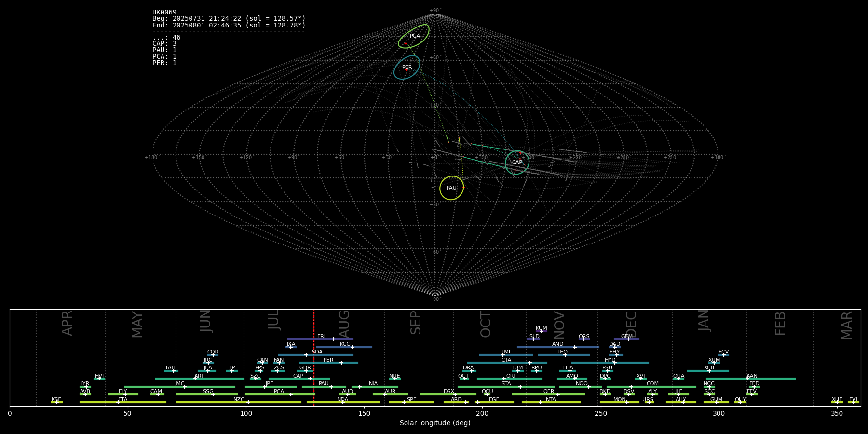Click the '...: 46' sporadic count line
868x434 pixels.
tap(166, 38)
